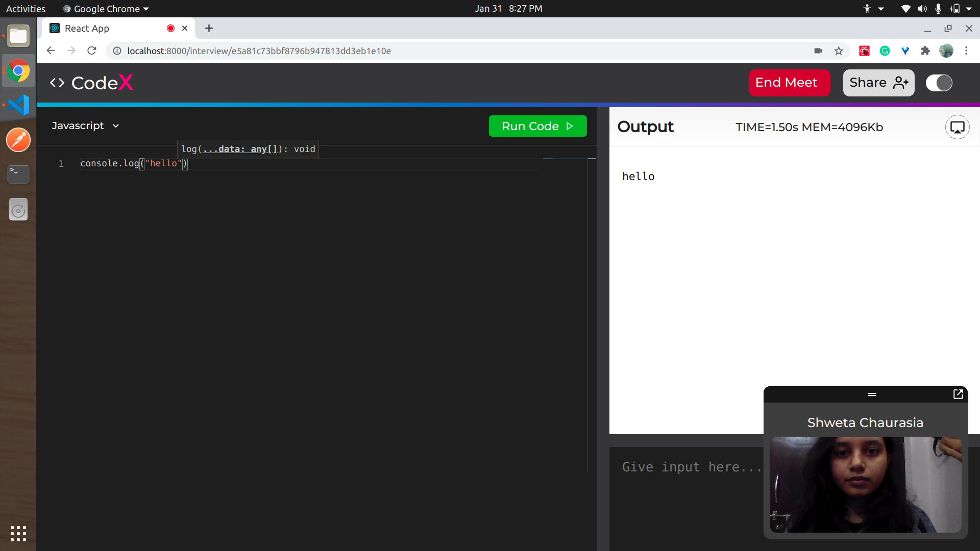This screenshot has height=551, width=980.
Task: Click the camera icon in the address bar
Action: pyautogui.click(x=818, y=51)
